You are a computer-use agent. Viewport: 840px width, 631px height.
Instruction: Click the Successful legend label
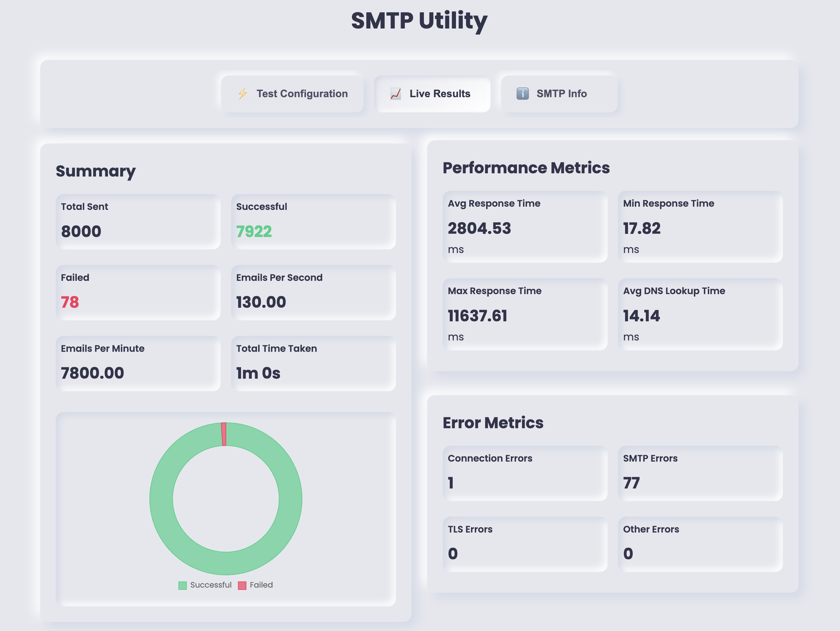pos(211,585)
